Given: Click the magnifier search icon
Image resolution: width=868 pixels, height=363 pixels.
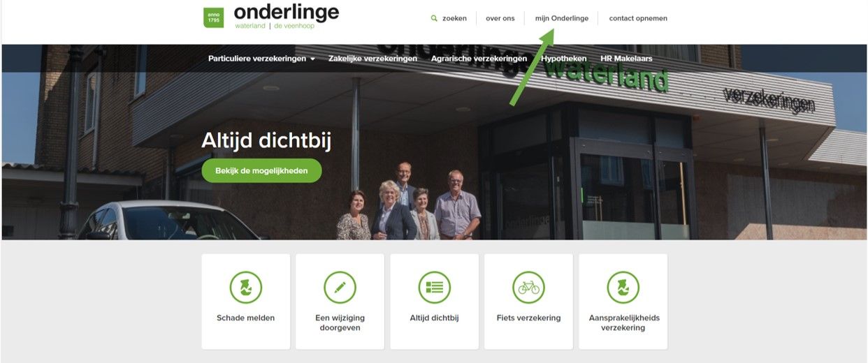Looking at the screenshot, I should click(434, 18).
